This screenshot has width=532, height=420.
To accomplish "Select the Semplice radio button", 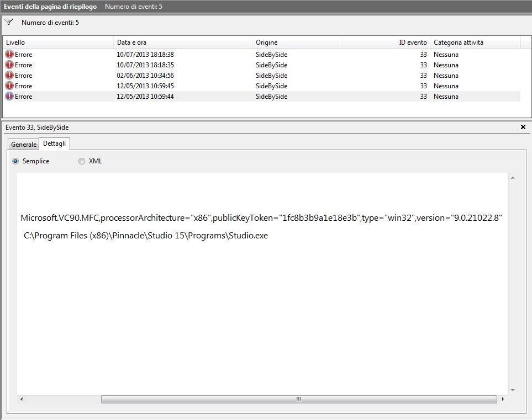I will coord(15,161).
